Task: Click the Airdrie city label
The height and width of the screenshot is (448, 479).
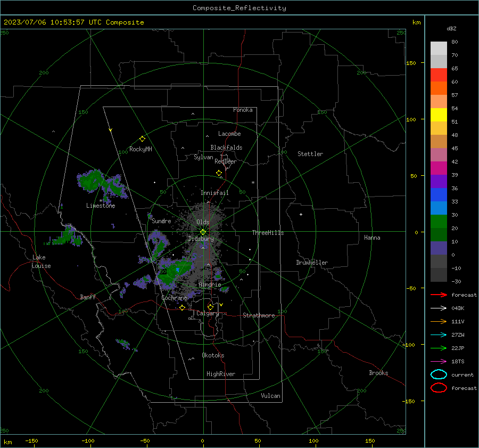Action: tap(210, 284)
